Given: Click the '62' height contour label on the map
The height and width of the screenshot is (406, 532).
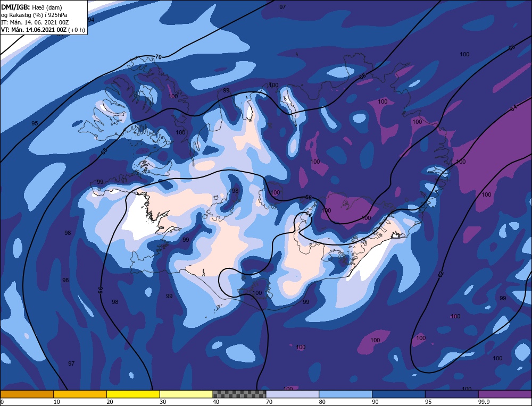Looking at the screenshot, I should pyautogui.click(x=440, y=275).
